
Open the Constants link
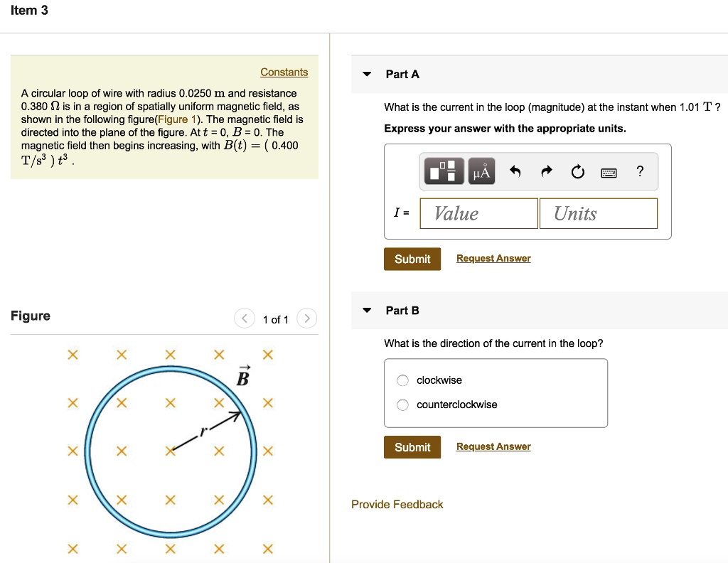284,73
